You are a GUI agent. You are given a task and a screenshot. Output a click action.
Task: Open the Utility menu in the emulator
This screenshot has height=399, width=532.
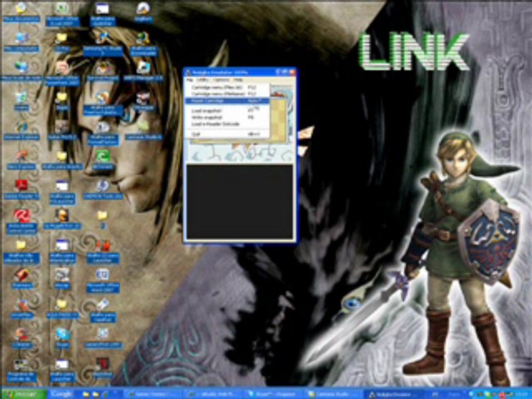click(x=203, y=80)
